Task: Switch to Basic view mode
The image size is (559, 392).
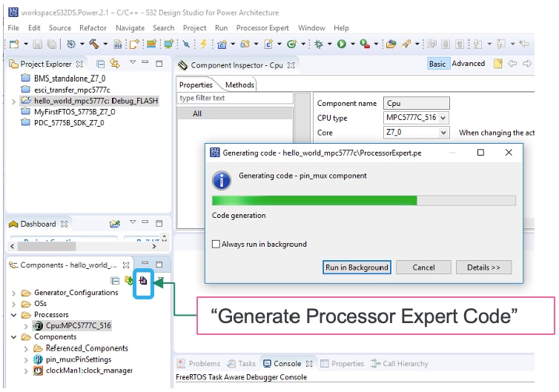Action: tap(437, 64)
